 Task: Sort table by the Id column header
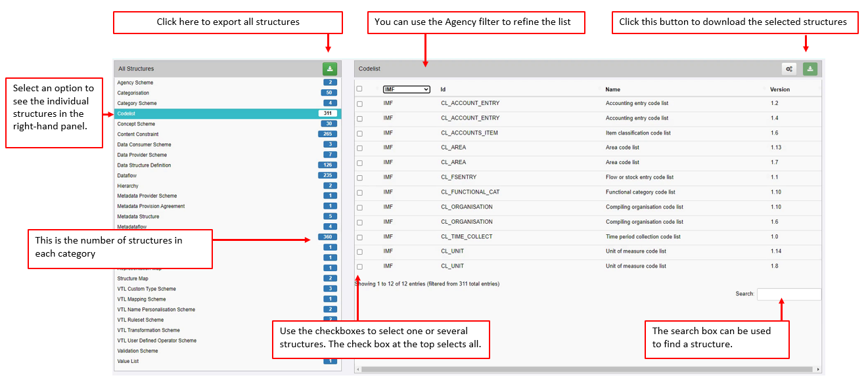(444, 89)
